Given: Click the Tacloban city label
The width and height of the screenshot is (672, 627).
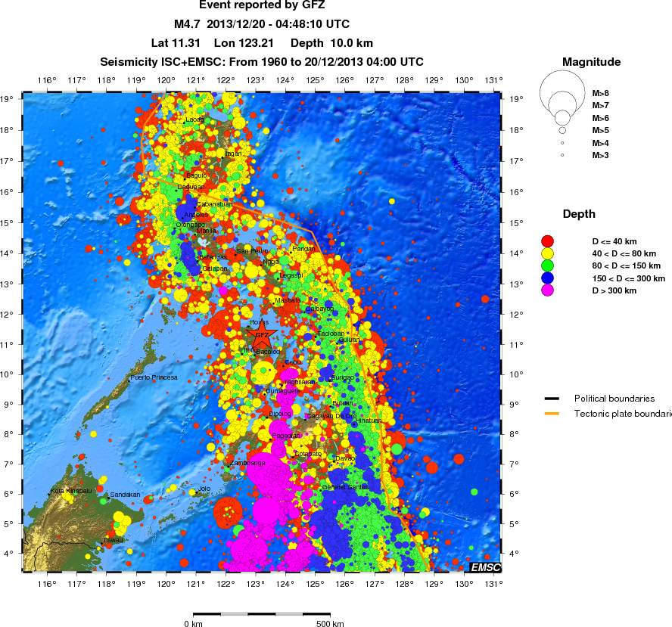Looking at the screenshot, I should pos(331,334).
